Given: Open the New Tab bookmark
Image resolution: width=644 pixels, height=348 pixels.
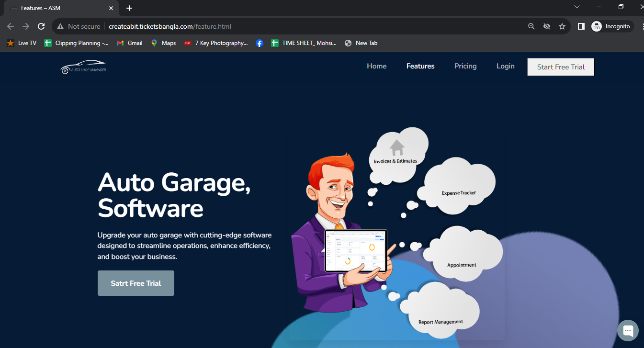Looking at the screenshot, I should click(361, 43).
